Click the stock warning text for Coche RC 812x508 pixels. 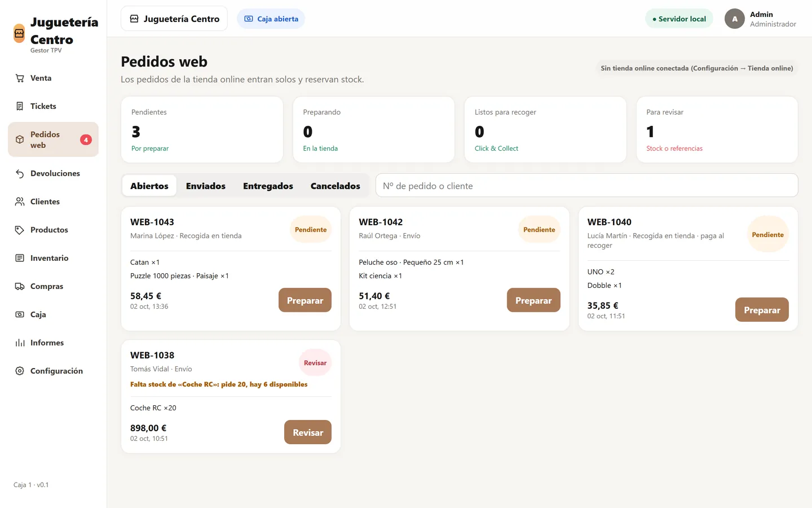click(x=219, y=384)
